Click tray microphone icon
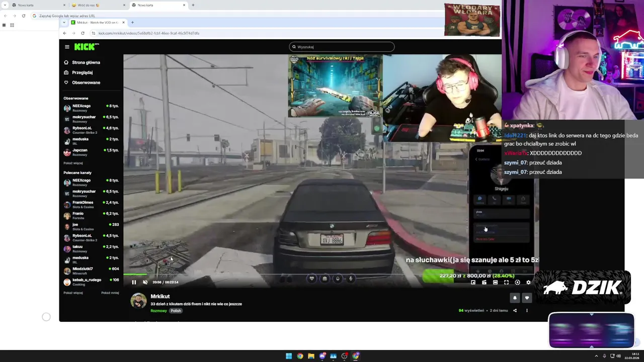The image size is (644, 362). [x=604, y=356]
